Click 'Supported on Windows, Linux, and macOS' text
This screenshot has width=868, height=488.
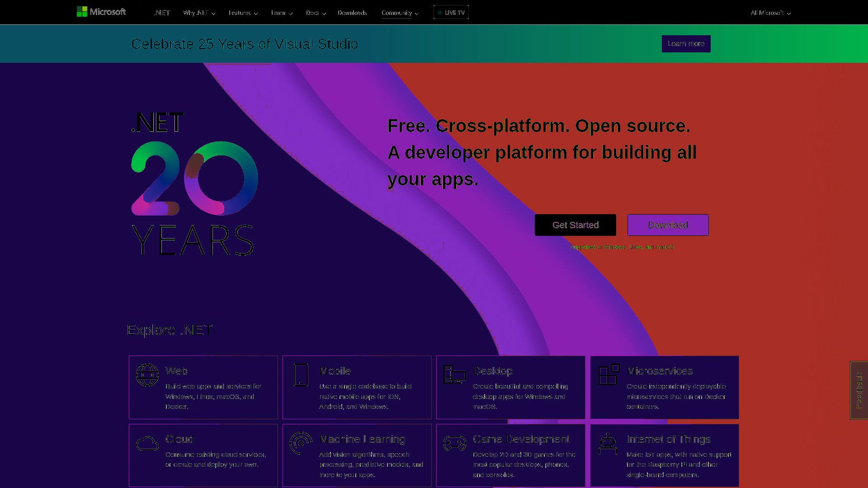tap(622, 247)
